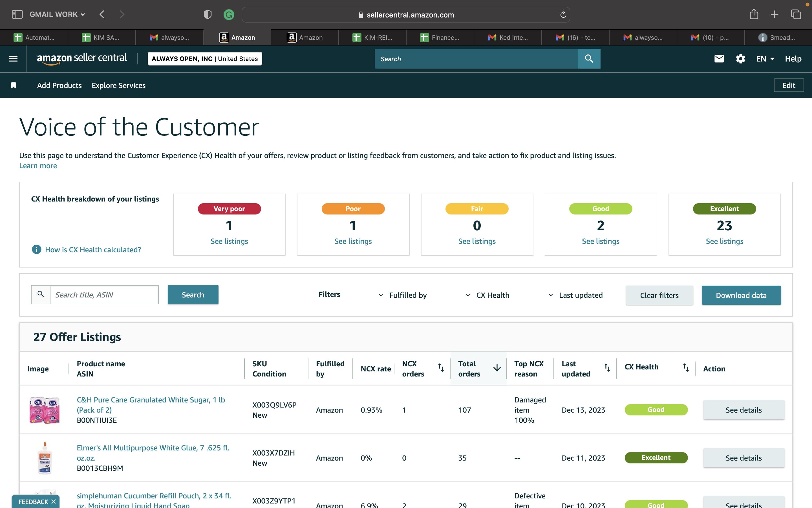This screenshot has height=508, width=812.
Task: Click the Help link in the header
Action: [x=793, y=59]
